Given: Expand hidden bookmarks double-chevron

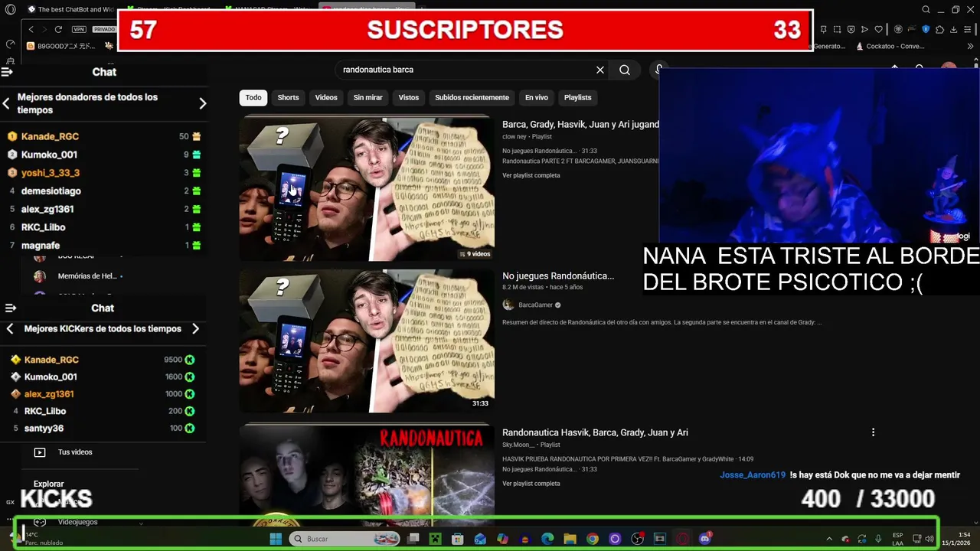Looking at the screenshot, I should (x=972, y=46).
